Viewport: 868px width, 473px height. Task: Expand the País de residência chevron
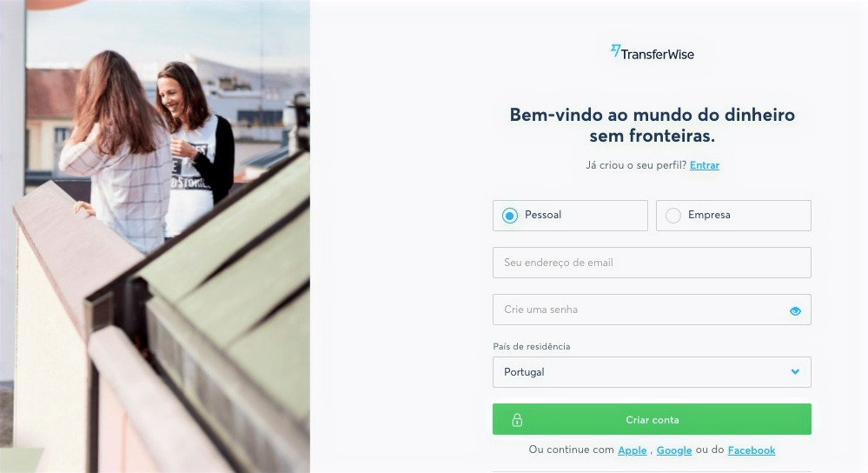[795, 371]
